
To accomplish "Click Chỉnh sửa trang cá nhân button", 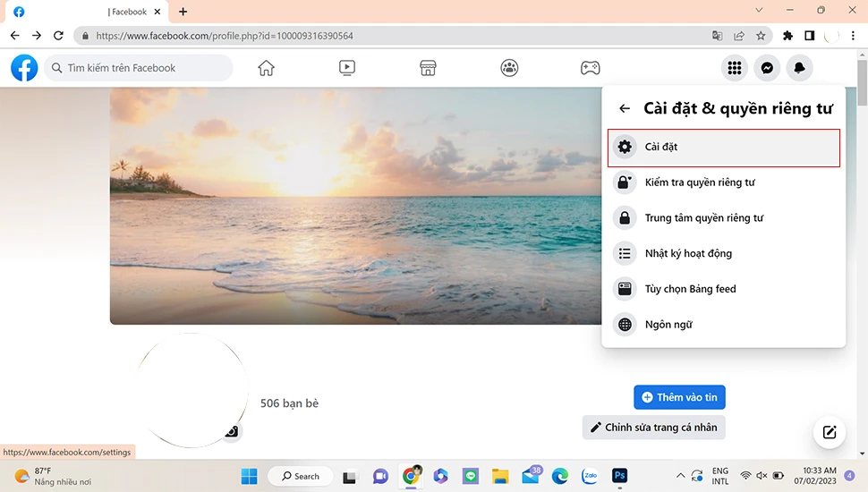I will tap(653, 428).
